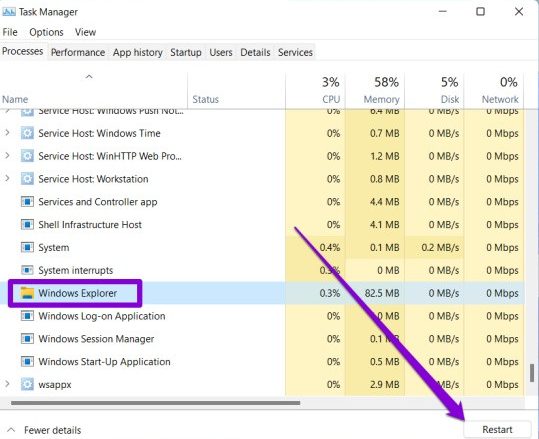Switch to the Users tab
Screen dimensions: 539x439
(x=221, y=52)
